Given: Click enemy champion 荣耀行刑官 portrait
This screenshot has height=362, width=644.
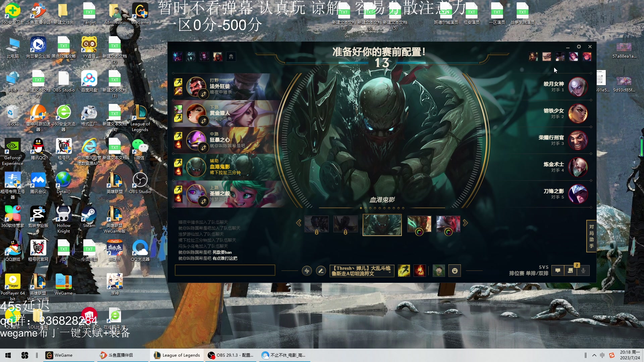Looking at the screenshot, I should pyautogui.click(x=578, y=140).
